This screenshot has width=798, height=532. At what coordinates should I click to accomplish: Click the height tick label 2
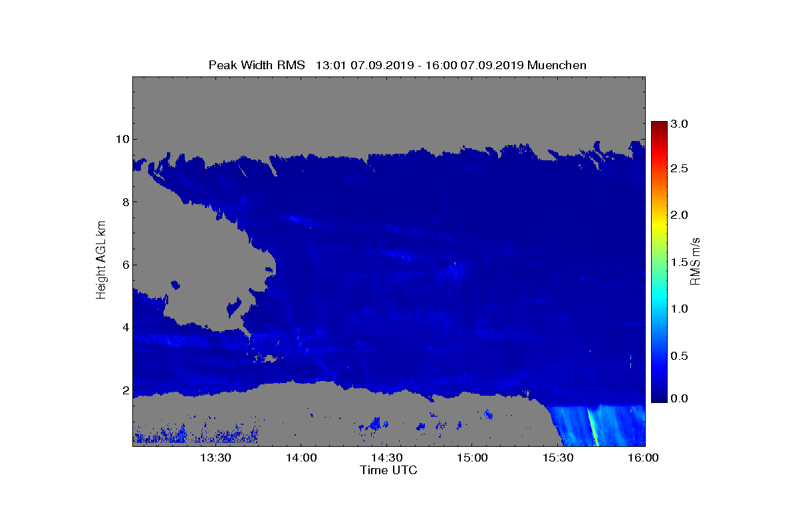[x=124, y=390]
